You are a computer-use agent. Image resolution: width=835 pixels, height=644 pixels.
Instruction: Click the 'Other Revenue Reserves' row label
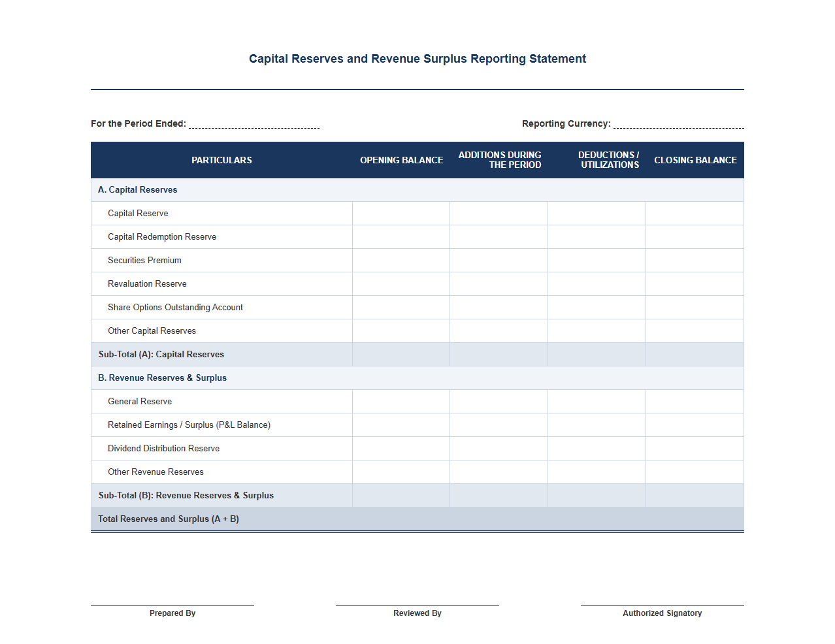tap(156, 472)
